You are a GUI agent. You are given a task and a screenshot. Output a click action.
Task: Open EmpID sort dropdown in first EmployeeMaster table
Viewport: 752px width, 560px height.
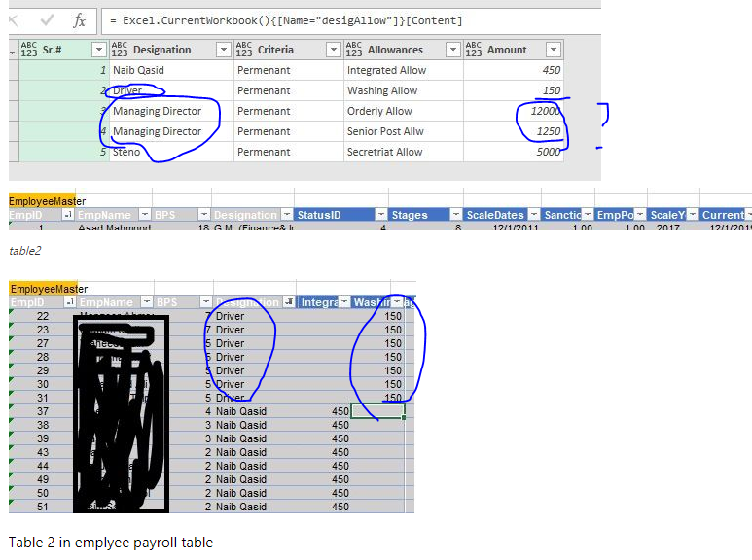coord(68,214)
